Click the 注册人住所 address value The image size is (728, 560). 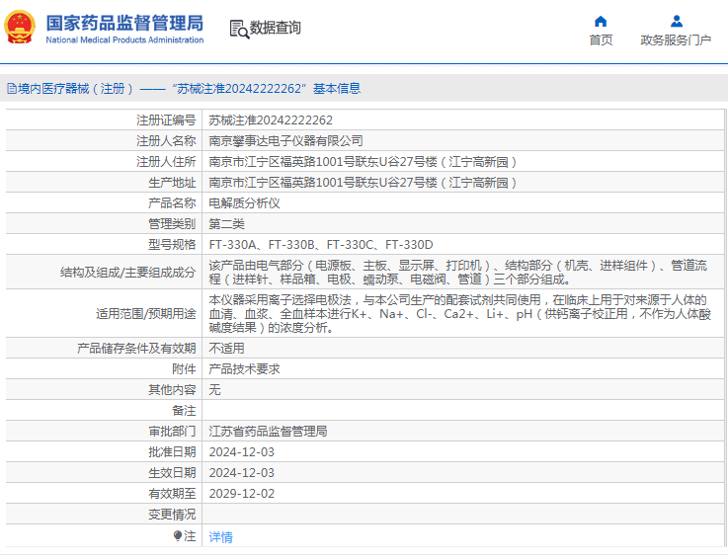(363, 162)
